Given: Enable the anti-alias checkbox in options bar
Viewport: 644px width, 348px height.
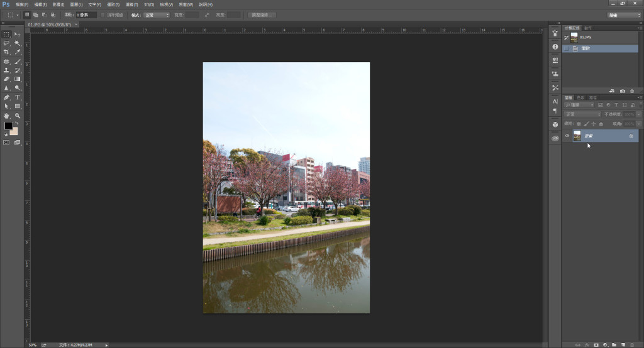Looking at the screenshot, I should [104, 14].
